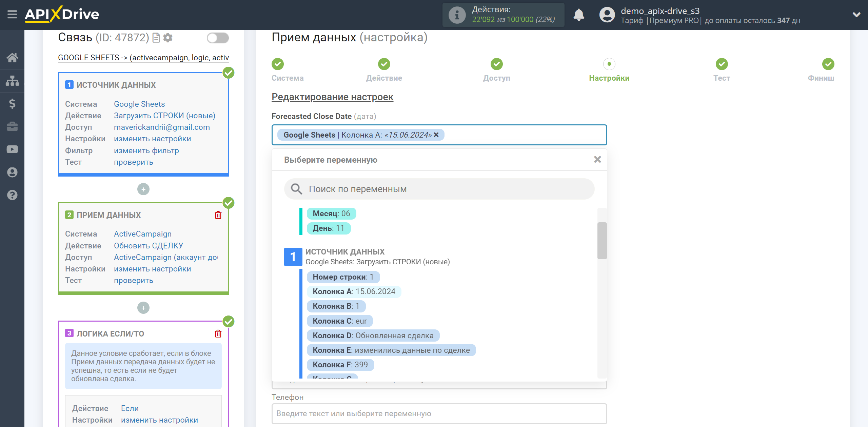
Task: Click изменить настройки in data receive block
Action: [x=153, y=269]
